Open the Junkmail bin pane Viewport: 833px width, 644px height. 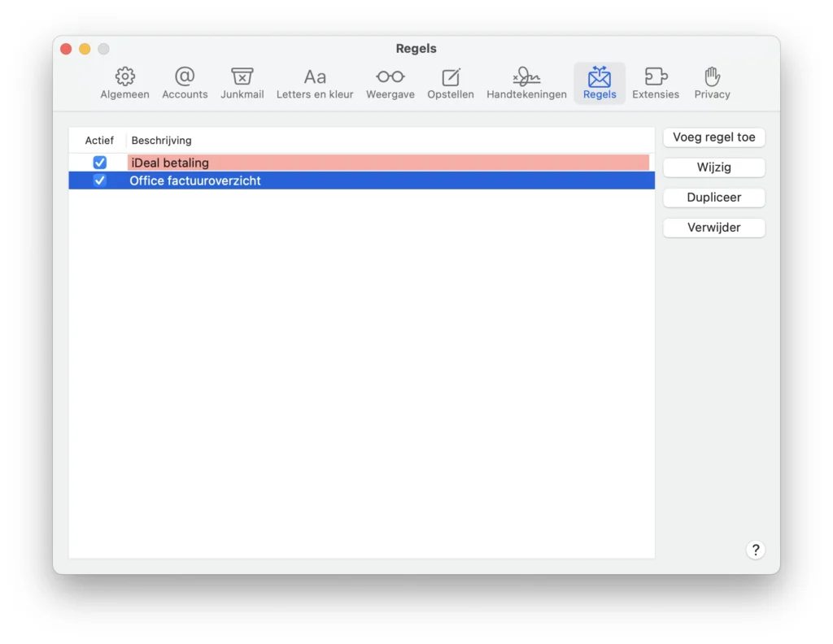tap(242, 84)
